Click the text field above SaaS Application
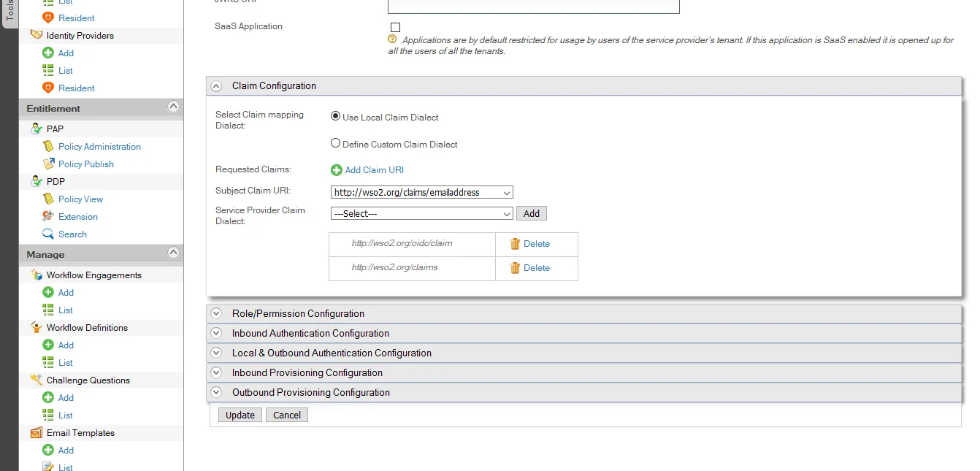Image resolution: width=980 pixels, height=471 pixels. (x=533, y=6)
